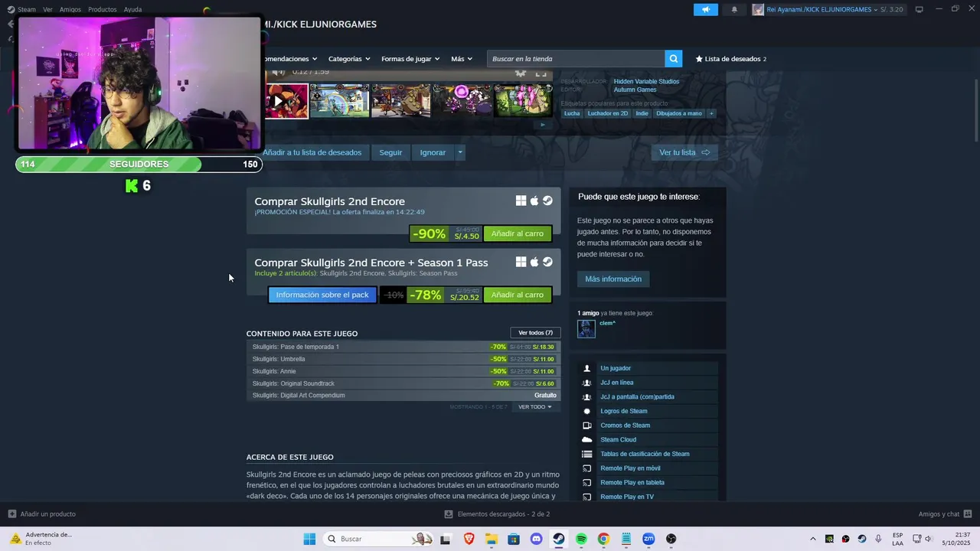Click the Apple platform icon for Skullgirls 2nd Encore
Image resolution: width=980 pixels, height=551 pixels.
[534, 201]
